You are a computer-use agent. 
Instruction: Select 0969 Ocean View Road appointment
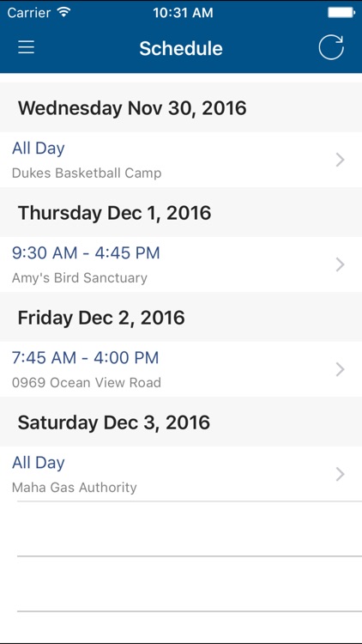click(181, 369)
